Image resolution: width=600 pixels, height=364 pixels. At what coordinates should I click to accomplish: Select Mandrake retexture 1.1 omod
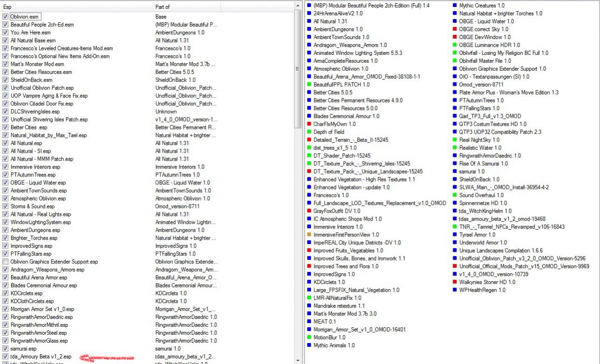[x=339, y=306]
